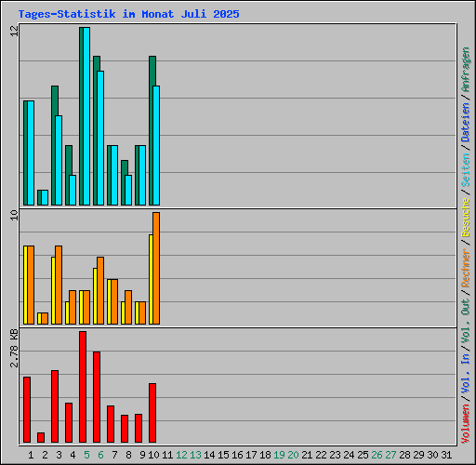Click the red volume bar for day 2
Image resolution: width=476 pixels, height=465 pixels.
tap(41, 437)
